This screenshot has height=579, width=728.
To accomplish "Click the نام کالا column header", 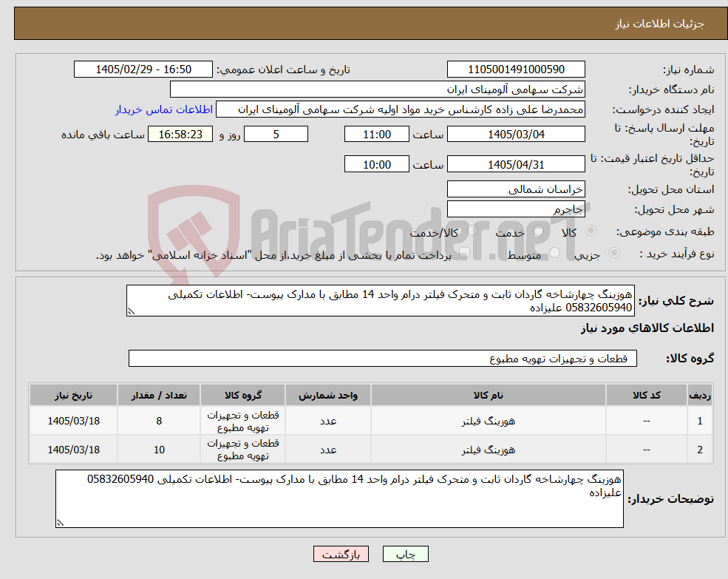I will (x=488, y=395).
